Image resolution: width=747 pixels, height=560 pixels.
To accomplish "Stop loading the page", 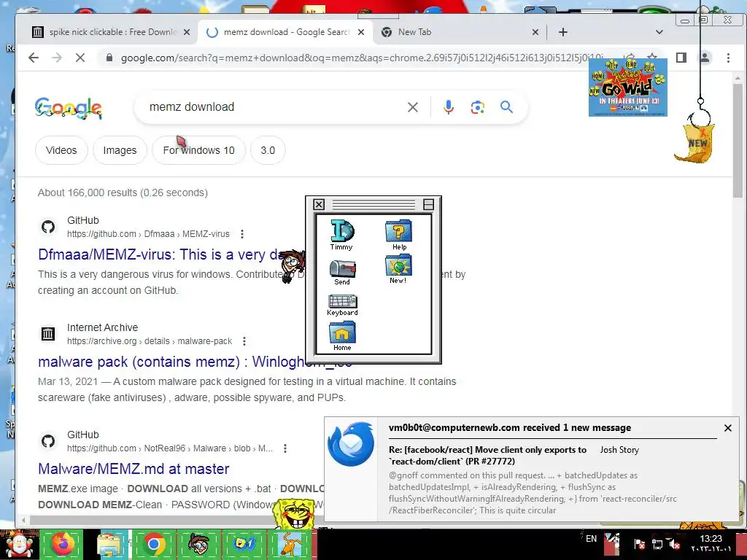I will click(x=80, y=58).
